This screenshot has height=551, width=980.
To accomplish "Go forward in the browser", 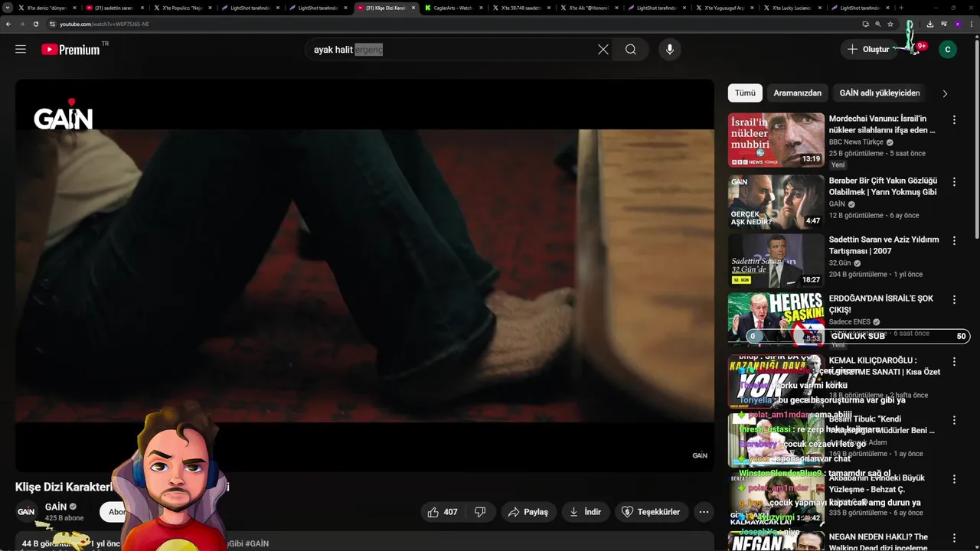I will click(22, 24).
